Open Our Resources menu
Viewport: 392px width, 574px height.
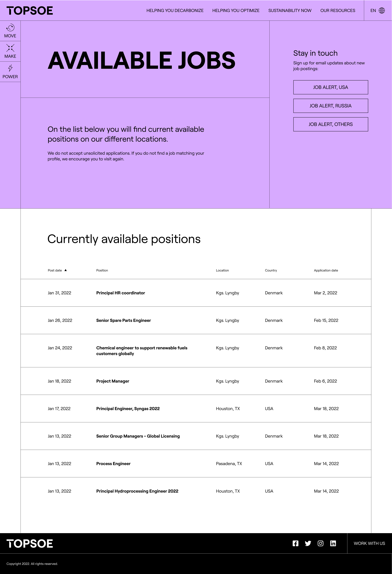click(x=338, y=10)
